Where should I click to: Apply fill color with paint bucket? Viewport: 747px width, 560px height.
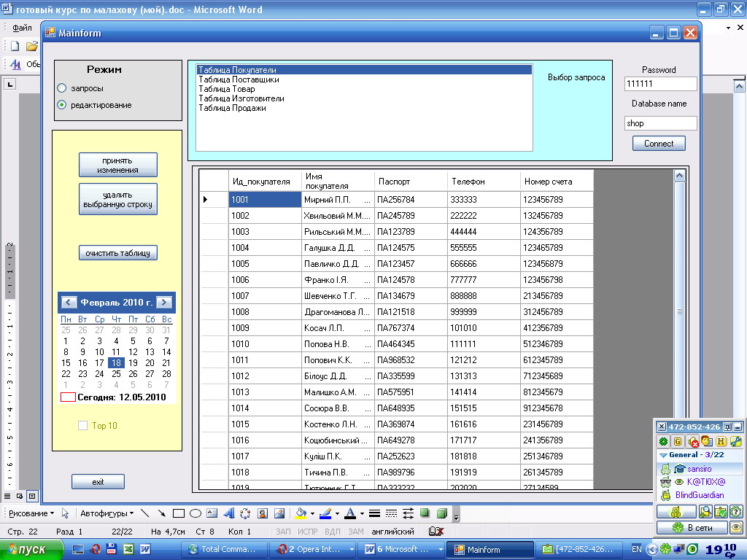point(301,513)
